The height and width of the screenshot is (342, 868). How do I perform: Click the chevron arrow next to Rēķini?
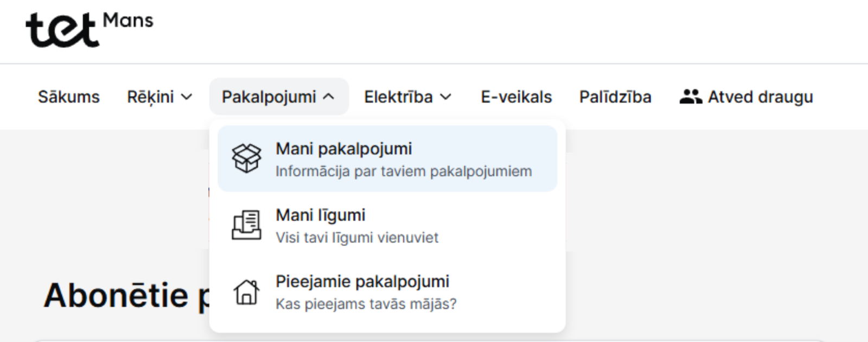click(187, 97)
